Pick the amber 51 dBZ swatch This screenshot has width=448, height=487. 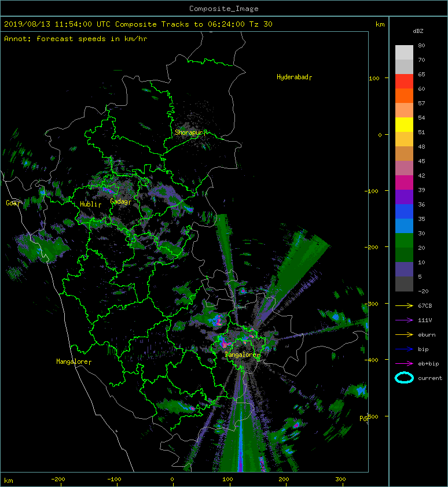click(404, 139)
